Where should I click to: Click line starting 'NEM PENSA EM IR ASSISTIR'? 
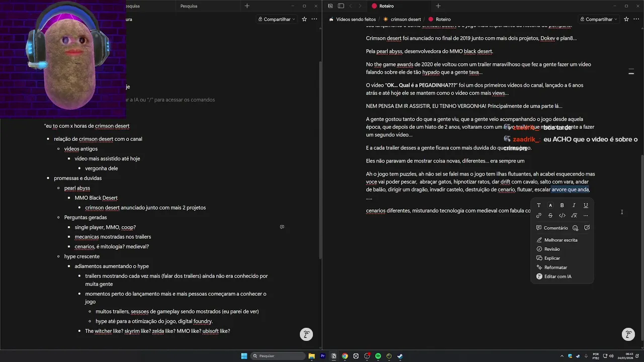[464, 106]
